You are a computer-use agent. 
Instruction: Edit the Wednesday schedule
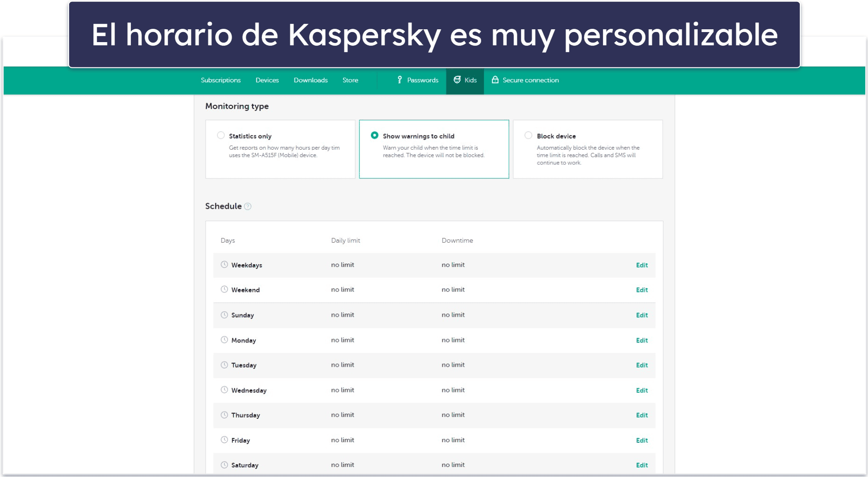642,390
